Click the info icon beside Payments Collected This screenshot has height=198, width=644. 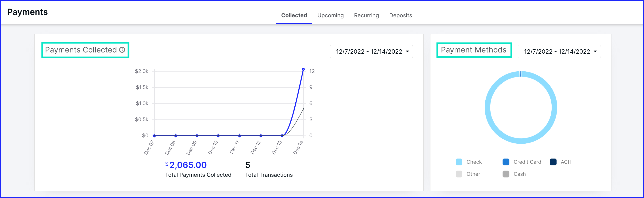coord(122,50)
